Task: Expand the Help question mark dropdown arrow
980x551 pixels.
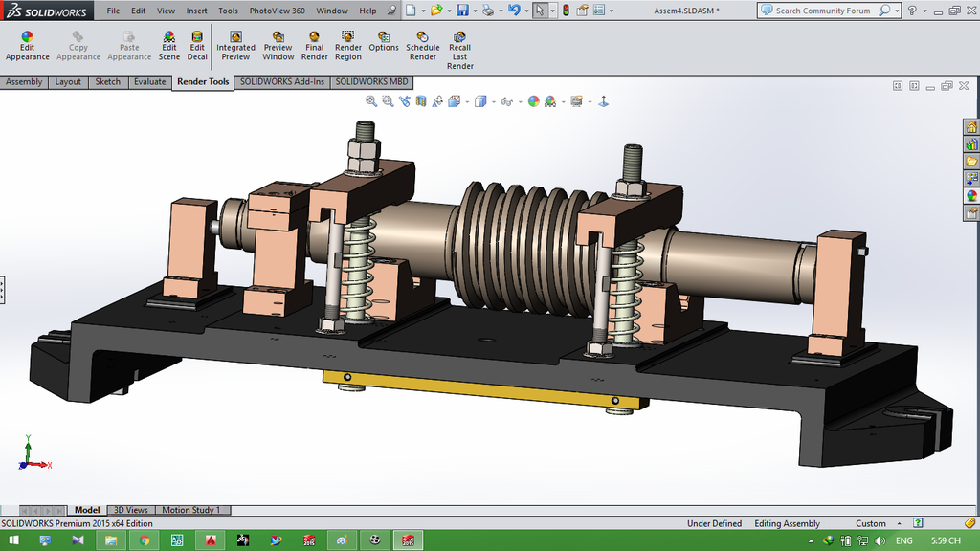Action: tap(925, 11)
